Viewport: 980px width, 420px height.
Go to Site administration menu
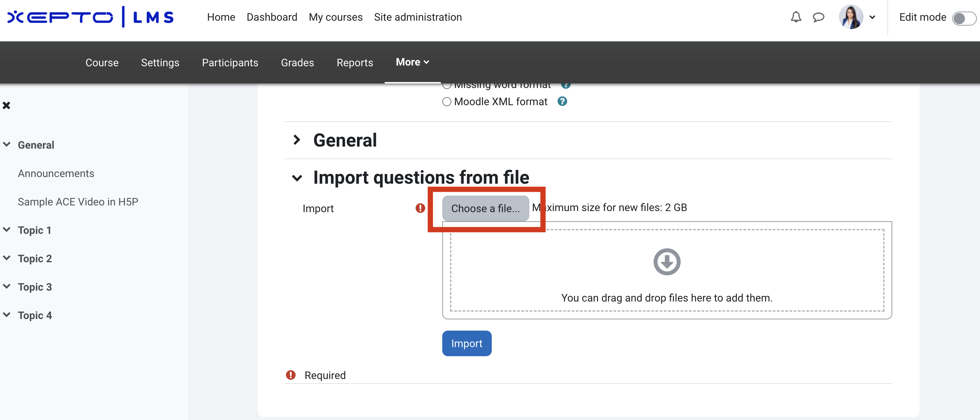(x=417, y=17)
